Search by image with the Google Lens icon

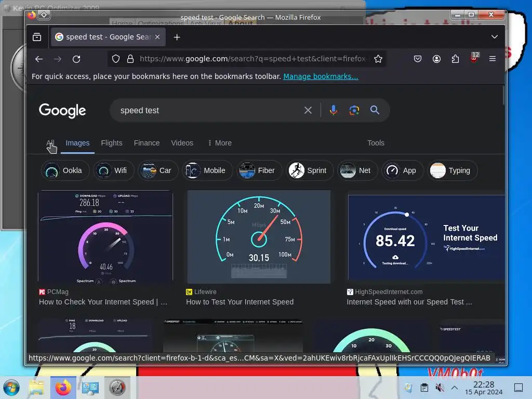click(x=354, y=110)
